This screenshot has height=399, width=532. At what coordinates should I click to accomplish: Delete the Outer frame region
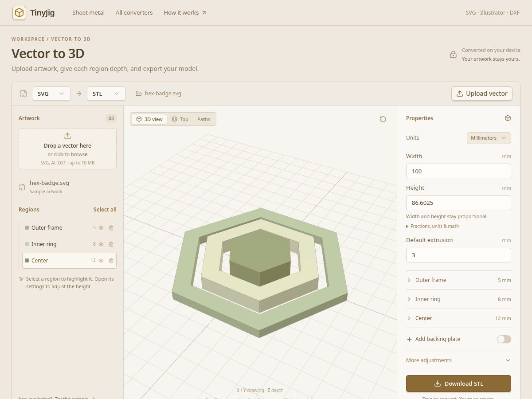(x=111, y=228)
